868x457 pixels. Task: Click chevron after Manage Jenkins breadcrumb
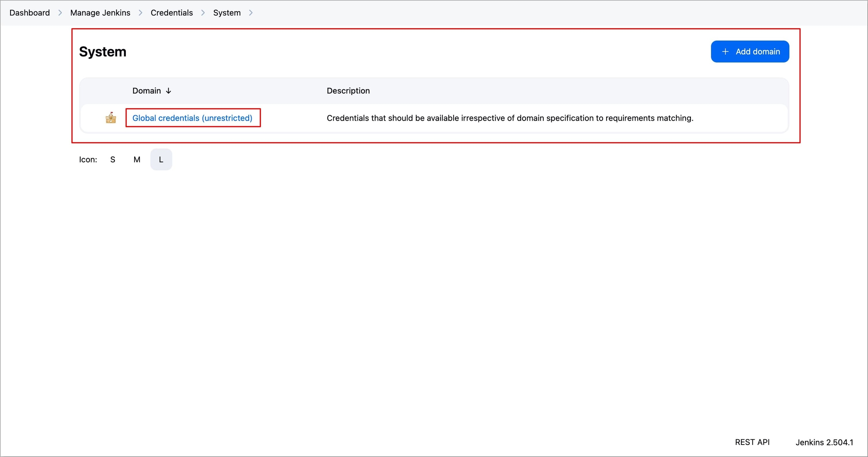[x=141, y=13]
